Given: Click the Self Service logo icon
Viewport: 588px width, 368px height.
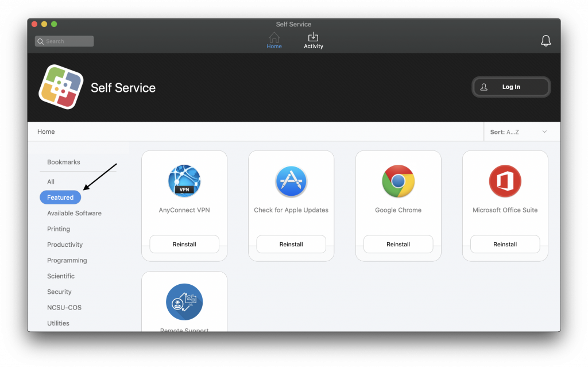Looking at the screenshot, I should (61, 87).
